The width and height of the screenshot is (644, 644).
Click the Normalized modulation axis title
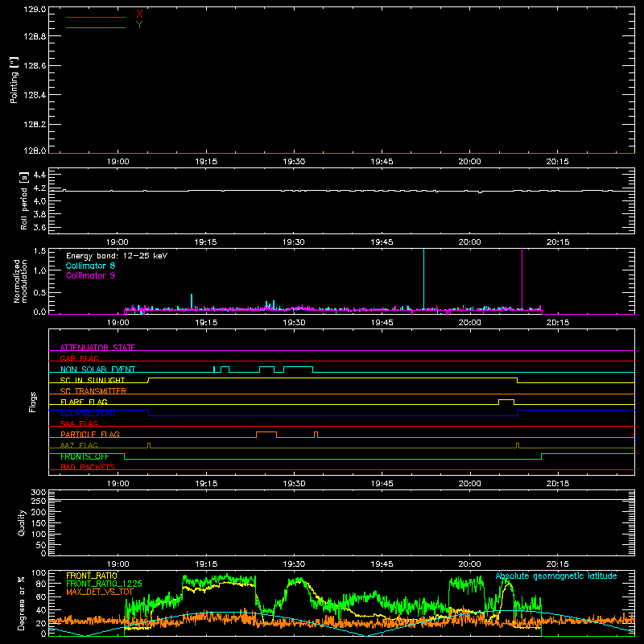(19, 281)
